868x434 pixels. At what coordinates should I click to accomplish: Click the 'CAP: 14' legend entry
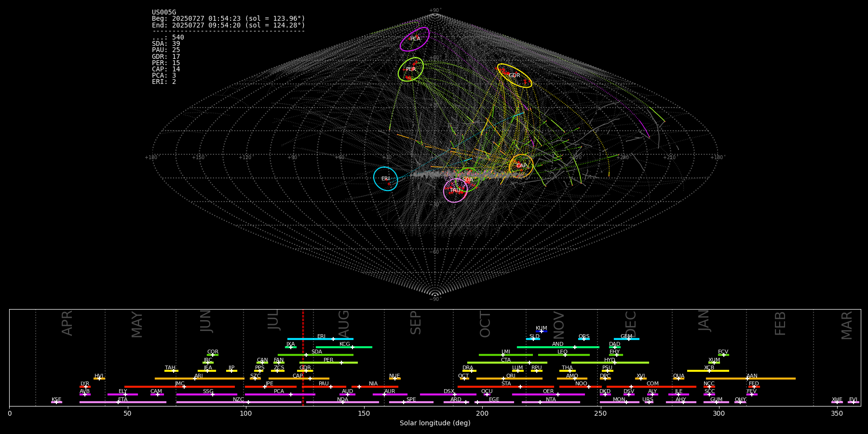pos(166,69)
